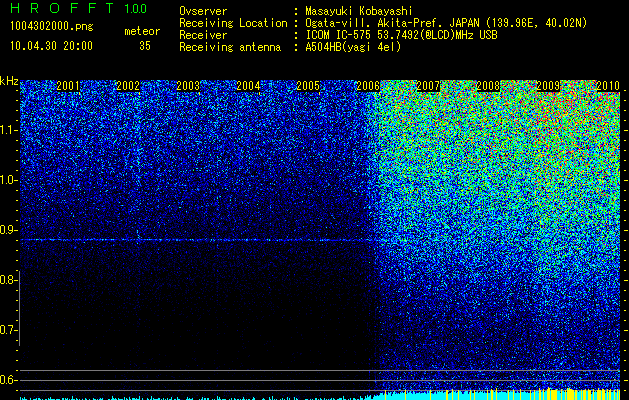
Task: Click the 1.0 kHz axis label
Action: (7, 181)
